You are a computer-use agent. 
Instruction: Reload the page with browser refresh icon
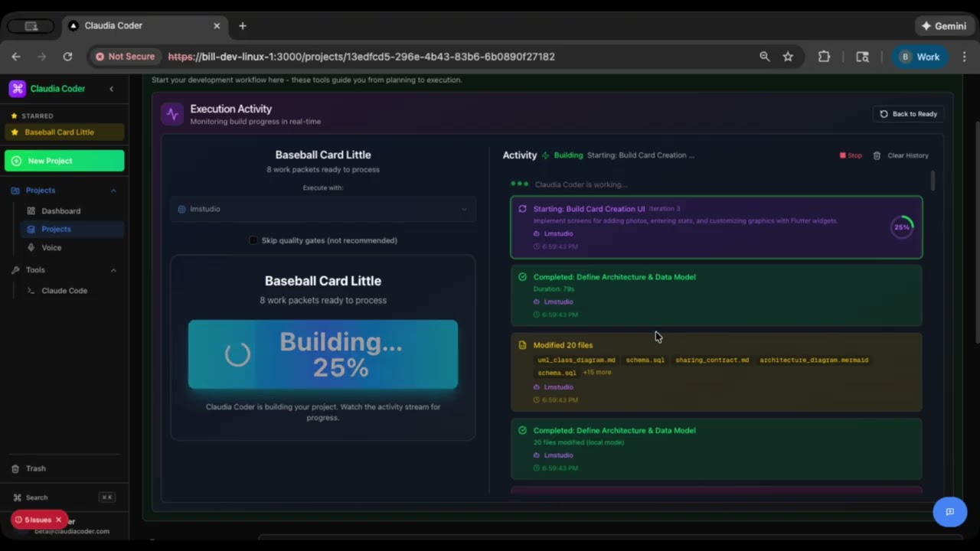[67, 57]
